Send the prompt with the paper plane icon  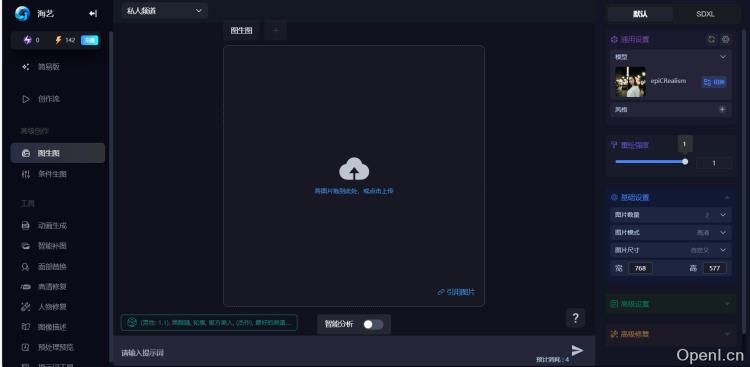(578, 350)
